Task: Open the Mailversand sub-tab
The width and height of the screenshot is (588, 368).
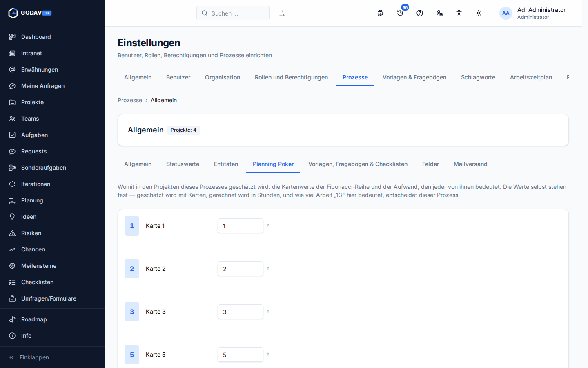Action: tap(470, 164)
